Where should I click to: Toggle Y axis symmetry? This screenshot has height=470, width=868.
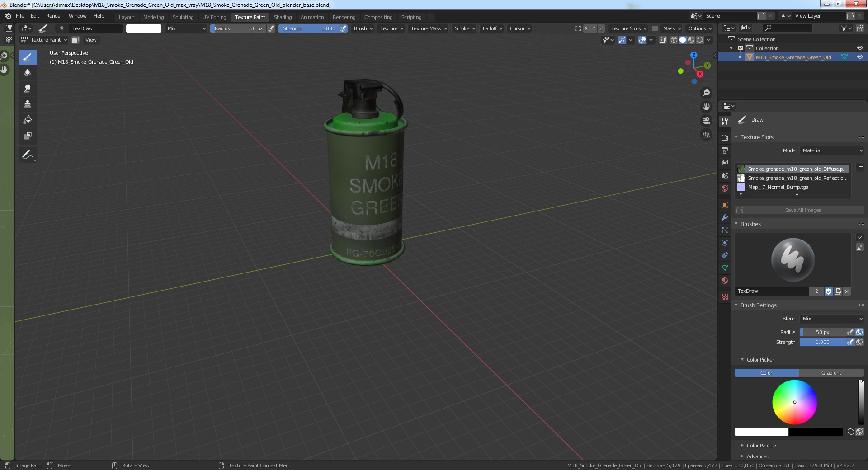click(594, 28)
